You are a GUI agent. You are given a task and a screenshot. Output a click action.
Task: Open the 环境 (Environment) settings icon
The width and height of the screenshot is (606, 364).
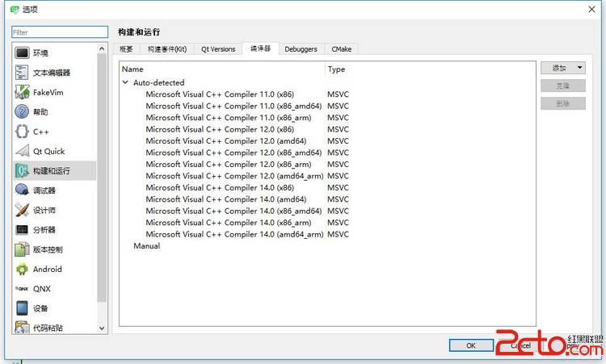22,52
